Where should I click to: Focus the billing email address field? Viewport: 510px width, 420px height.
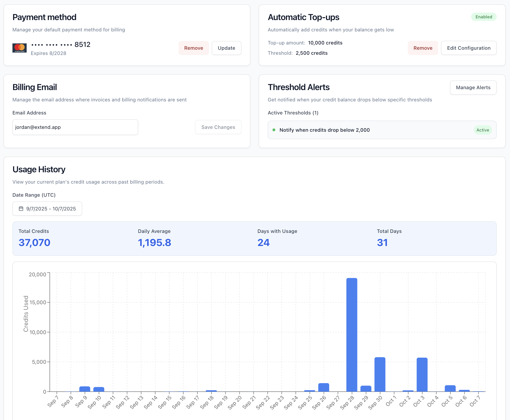pos(75,127)
